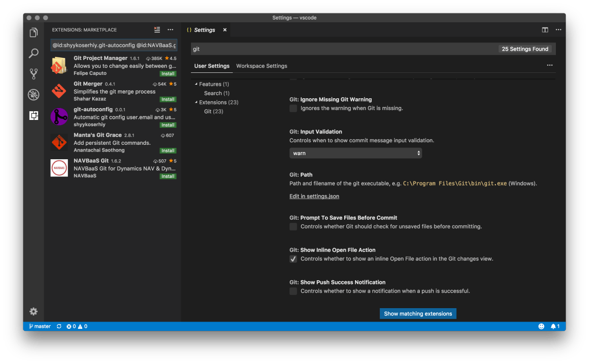This screenshot has width=589, height=364.
Task: Open the Source Control icon
Action: point(33,74)
